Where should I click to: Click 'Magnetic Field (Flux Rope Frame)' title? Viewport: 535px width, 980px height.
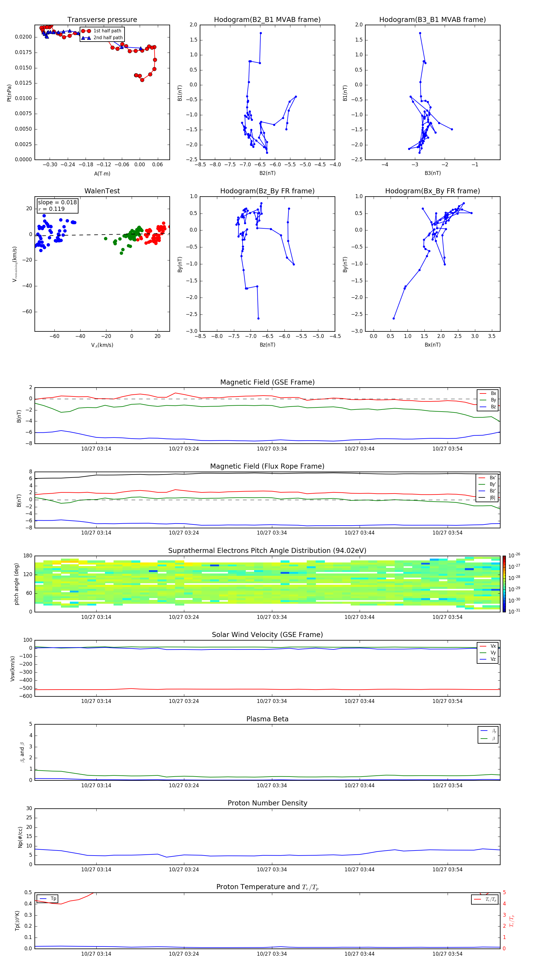267,466
